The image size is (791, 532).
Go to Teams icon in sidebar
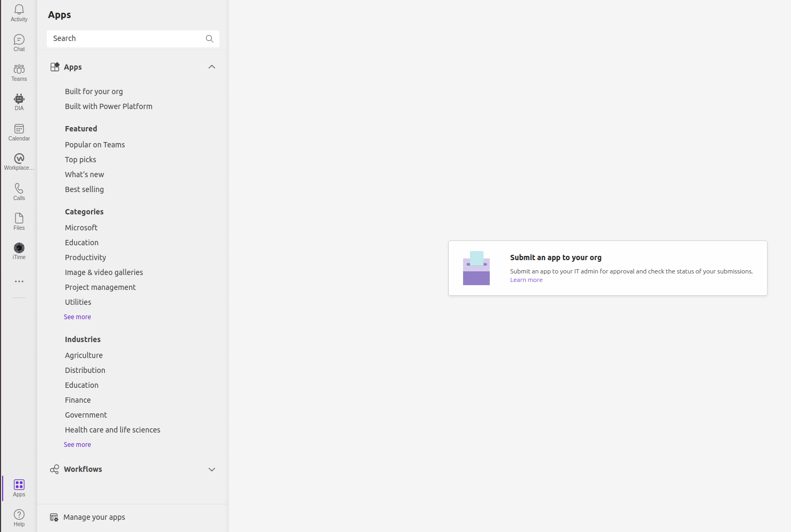[x=19, y=69]
